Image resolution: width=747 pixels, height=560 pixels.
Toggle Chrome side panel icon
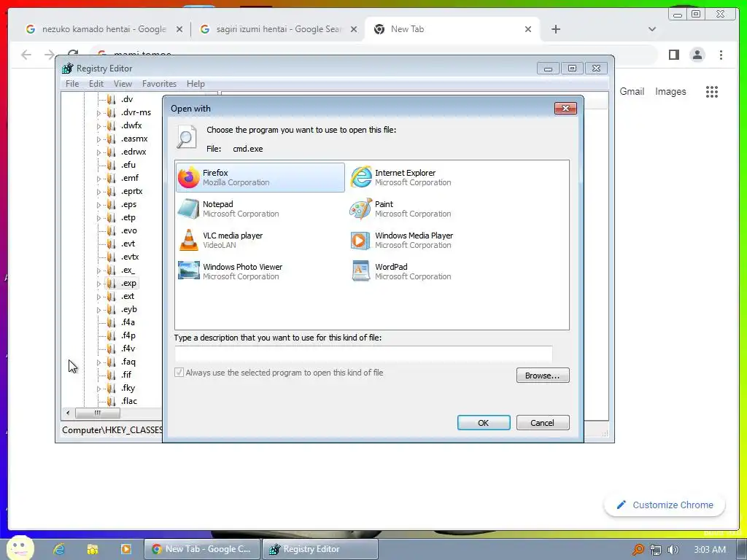tap(673, 55)
